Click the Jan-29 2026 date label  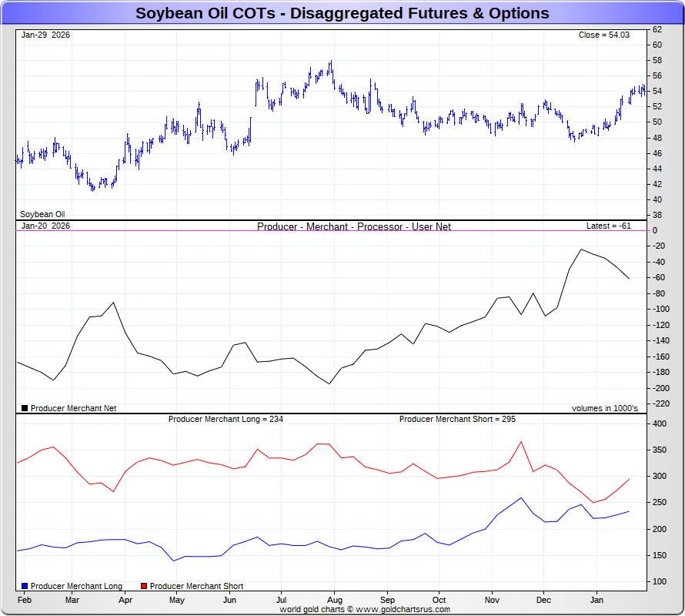pos(45,35)
